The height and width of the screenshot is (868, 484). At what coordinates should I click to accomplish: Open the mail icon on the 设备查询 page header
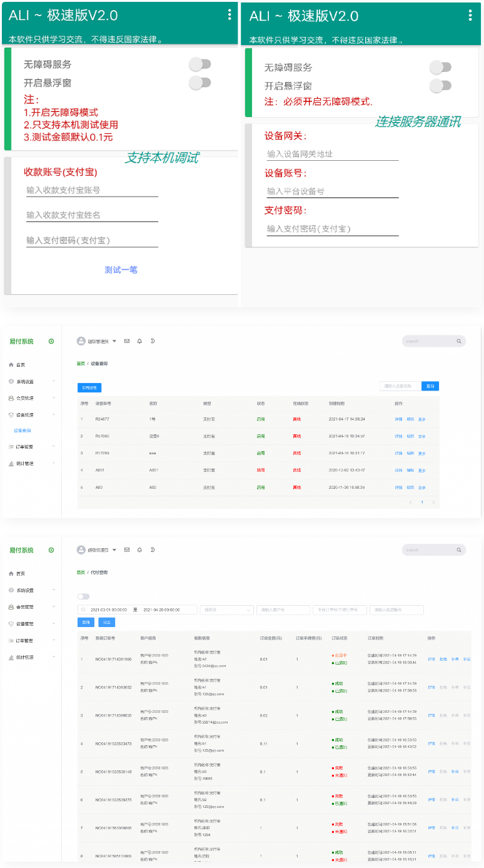point(127,341)
